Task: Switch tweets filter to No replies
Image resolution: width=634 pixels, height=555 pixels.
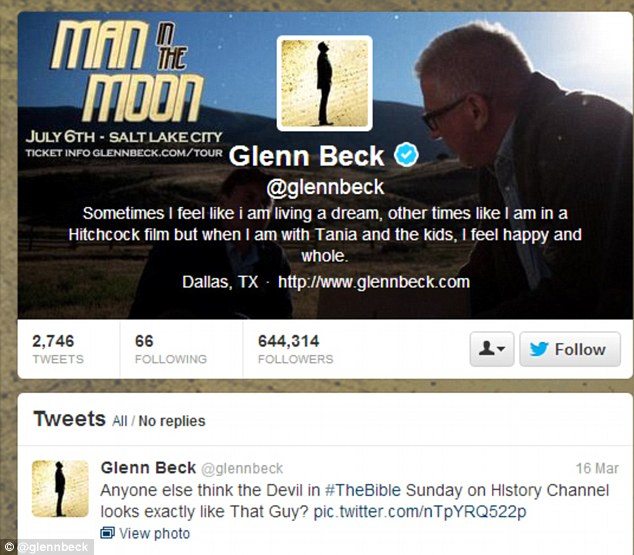Action: point(172,421)
